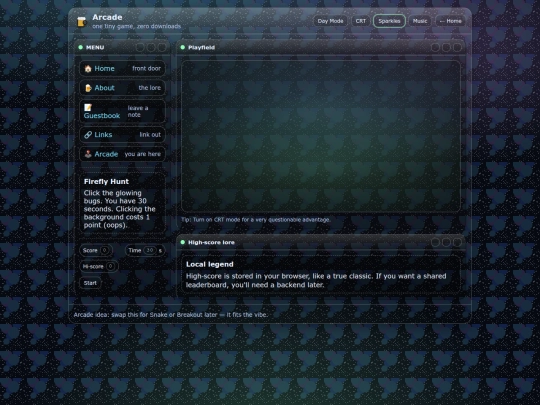Click the "Arcade" page title
Viewport: 540px width, 405px height.
pos(107,17)
